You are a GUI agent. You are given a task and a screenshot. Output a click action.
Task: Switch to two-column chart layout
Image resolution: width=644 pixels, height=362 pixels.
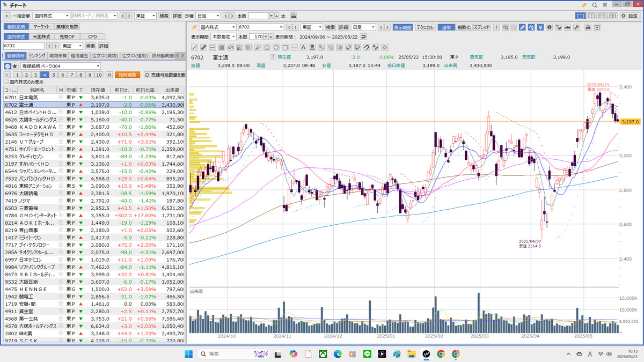[x=591, y=16]
